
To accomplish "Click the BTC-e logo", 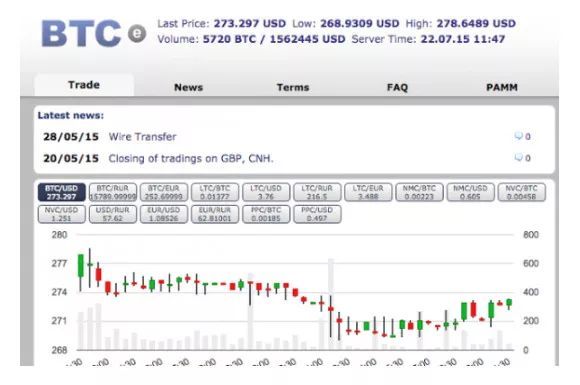I will (94, 33).
